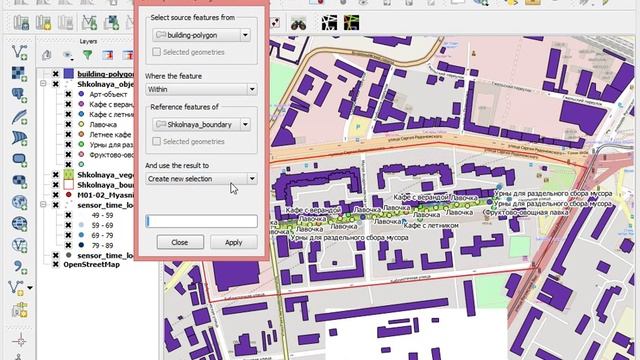Image resolution: width=640 pixels, height=360 pixels.
Task: Toggle visibility of building-polygon layer
Action: coord(56,74)
